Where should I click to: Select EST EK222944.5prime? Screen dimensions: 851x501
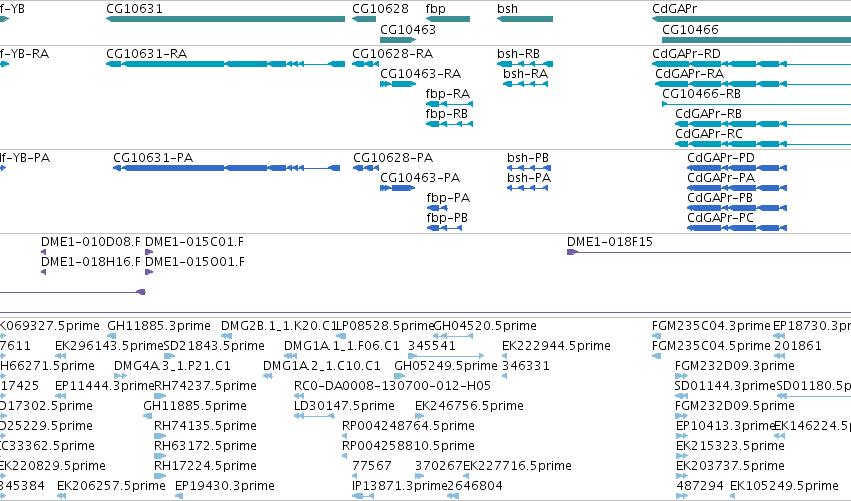click(x=506, y=357)
